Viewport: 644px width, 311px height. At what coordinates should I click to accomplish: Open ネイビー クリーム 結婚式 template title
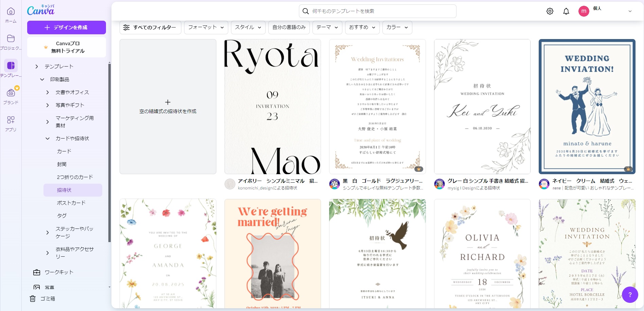592,181
